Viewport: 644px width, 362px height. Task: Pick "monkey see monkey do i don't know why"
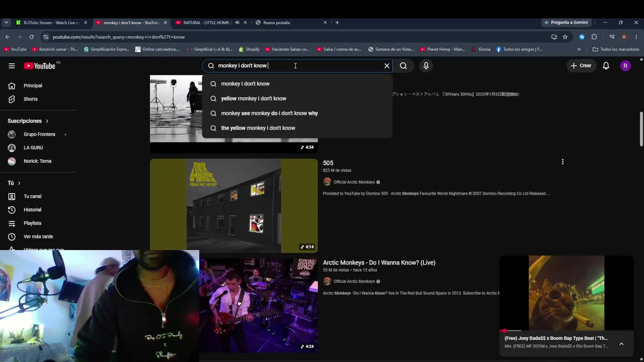coord(297,113)
